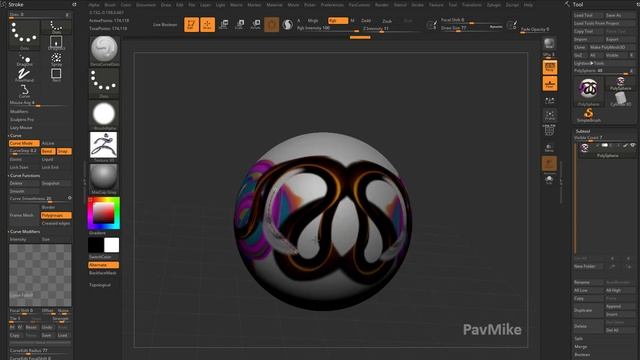Click the SwitchColor button
The width and height of the screenshot is (640, 360).
click(100, 257)
